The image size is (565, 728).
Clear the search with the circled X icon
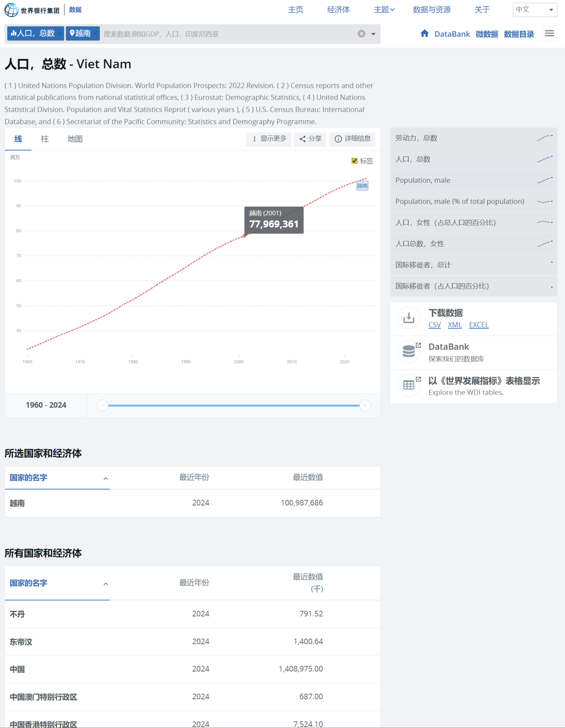pyautogui.click(x=361, y=34)
